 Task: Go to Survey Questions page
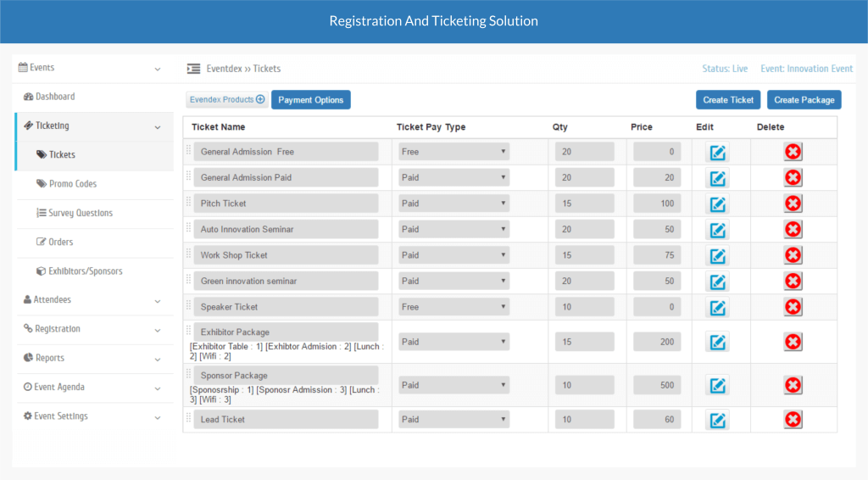click(80, 213)
